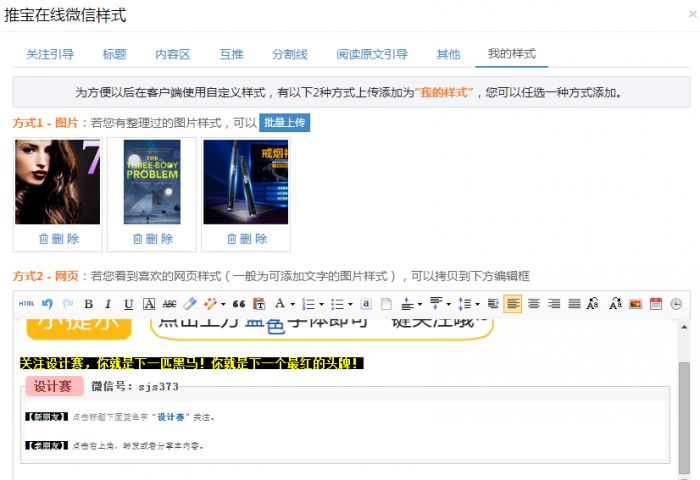This screenshot has width=700, height=480.
Task: Insert date with calendar icon
Action: (x=656, y=304)
